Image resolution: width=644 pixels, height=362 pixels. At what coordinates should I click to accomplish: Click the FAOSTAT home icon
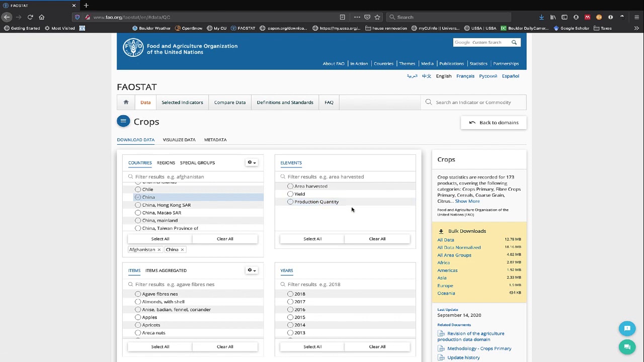(126, 102)
